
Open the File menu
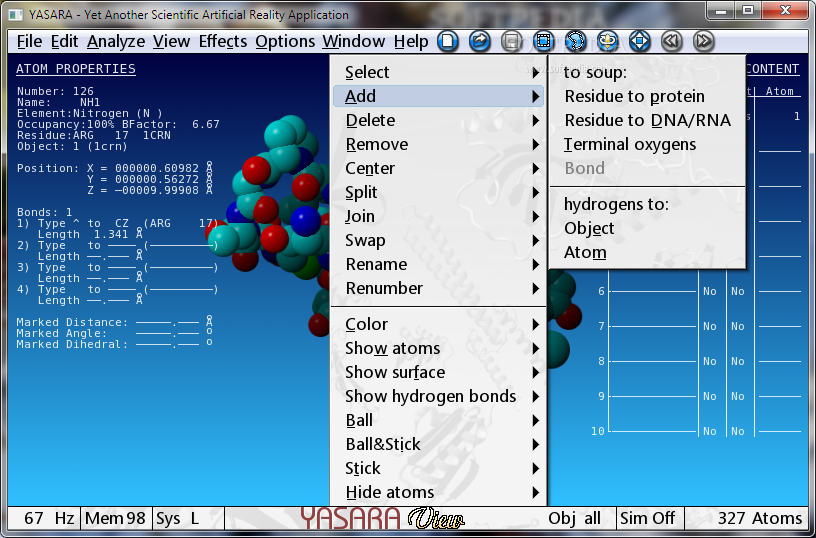pos(29,41)
